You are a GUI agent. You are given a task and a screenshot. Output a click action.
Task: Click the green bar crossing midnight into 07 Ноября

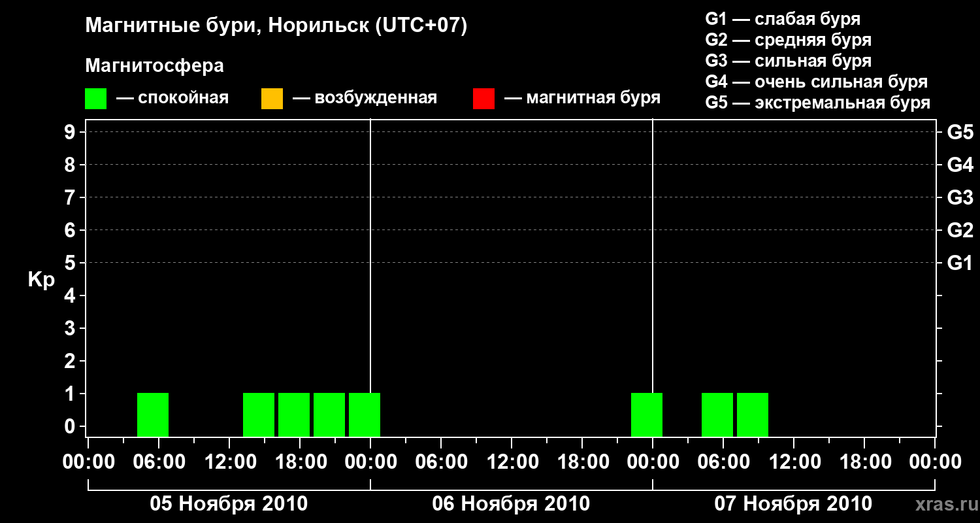[x=647, y=414]
